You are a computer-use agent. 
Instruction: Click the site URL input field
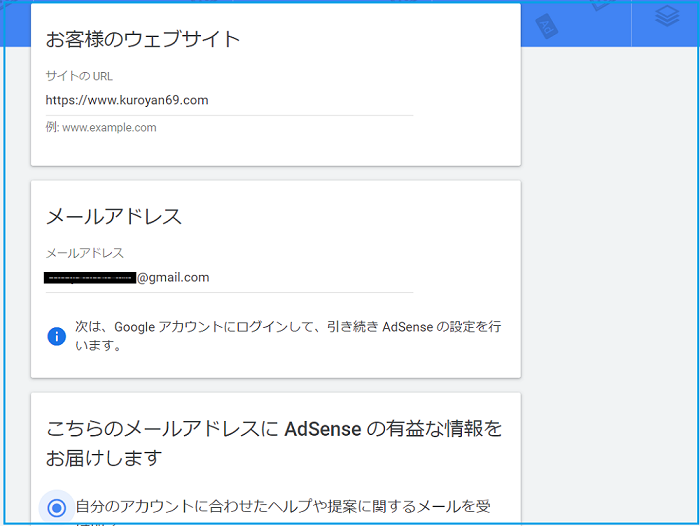[229, 100]
